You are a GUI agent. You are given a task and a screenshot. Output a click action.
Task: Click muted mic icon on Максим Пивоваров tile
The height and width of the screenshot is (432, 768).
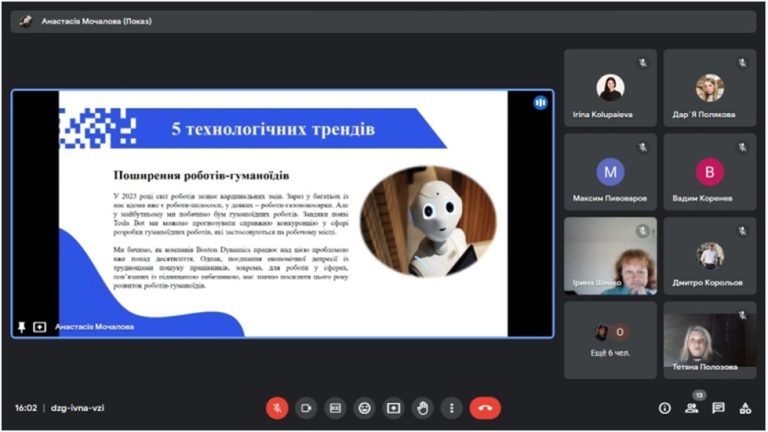[x=643, y=147]
